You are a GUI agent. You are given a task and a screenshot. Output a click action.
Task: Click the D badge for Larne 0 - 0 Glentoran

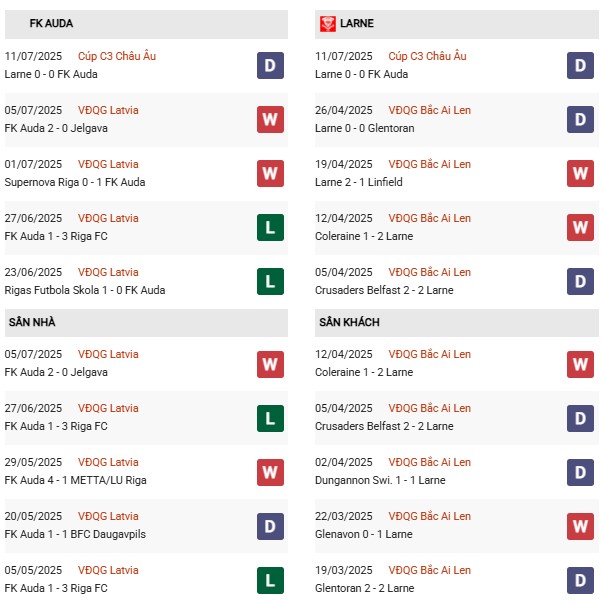click(580, 120)
